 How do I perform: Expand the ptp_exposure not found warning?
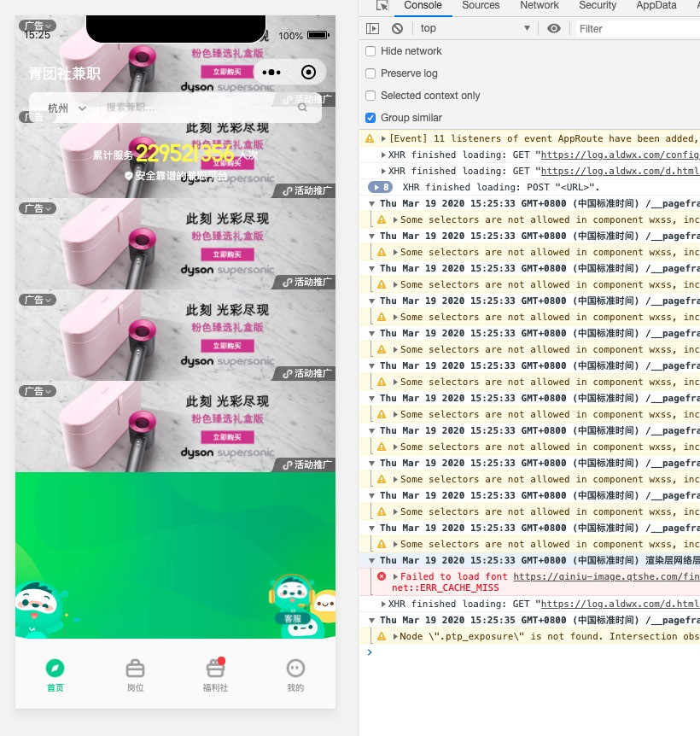(x=395, y=636)
